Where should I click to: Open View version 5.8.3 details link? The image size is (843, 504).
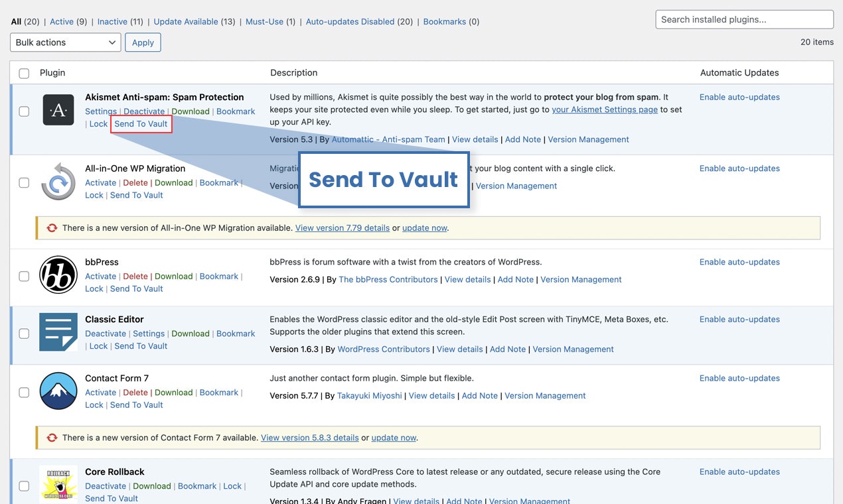[310, 438]
